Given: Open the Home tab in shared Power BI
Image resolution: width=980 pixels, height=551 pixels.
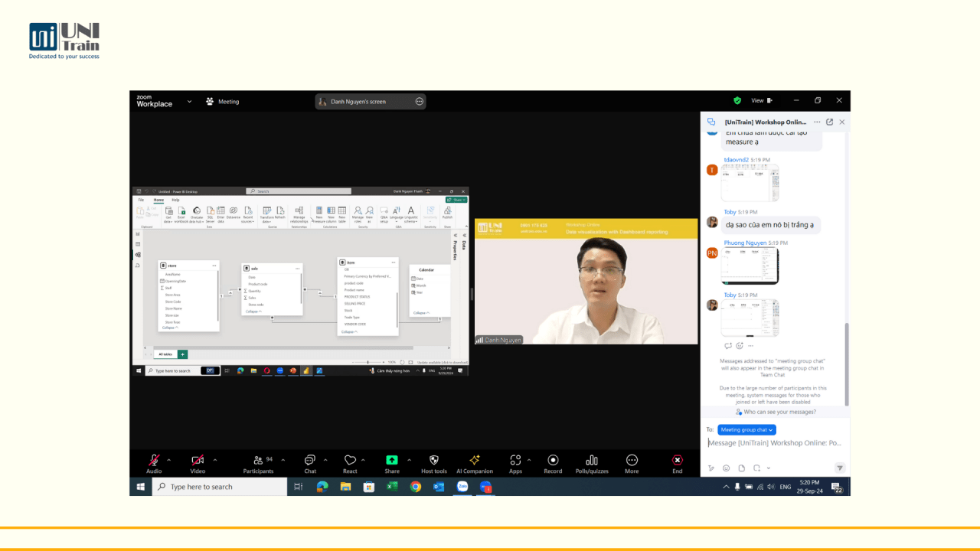Looking at the screenshot, I should click(158, 200).
